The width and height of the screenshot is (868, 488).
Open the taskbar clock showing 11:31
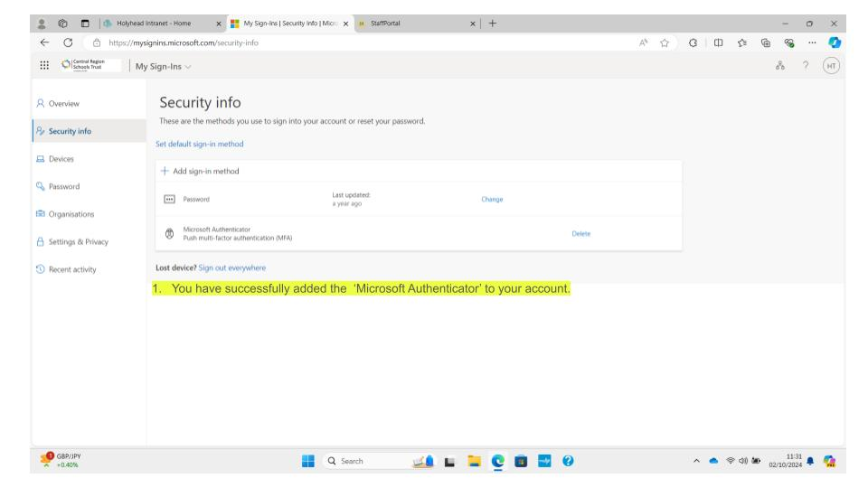coord(785,461)
